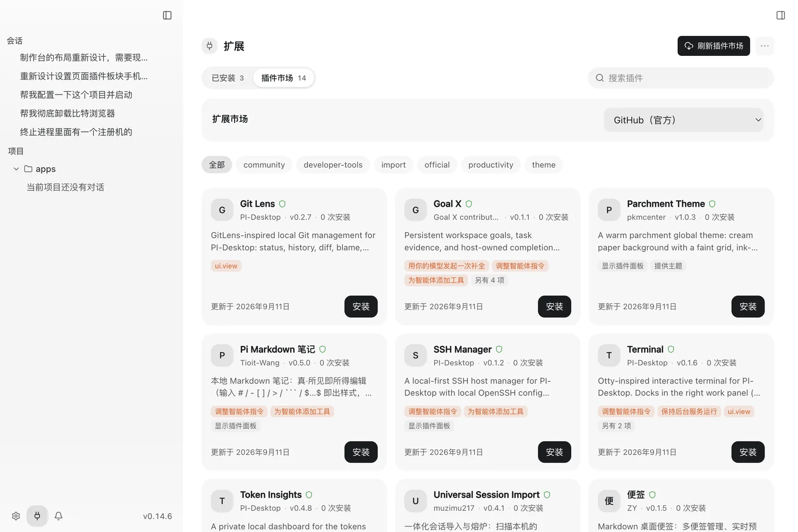This screenshot has width=798, height=532.
Task: Filter plugins by developer-tools
Action: [333, 165]
